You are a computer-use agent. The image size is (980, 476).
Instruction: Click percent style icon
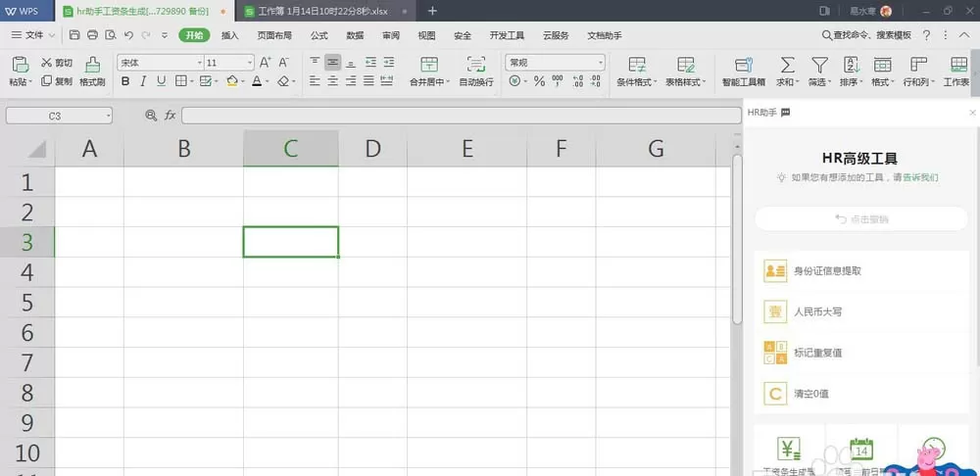[x=539, y=81]
